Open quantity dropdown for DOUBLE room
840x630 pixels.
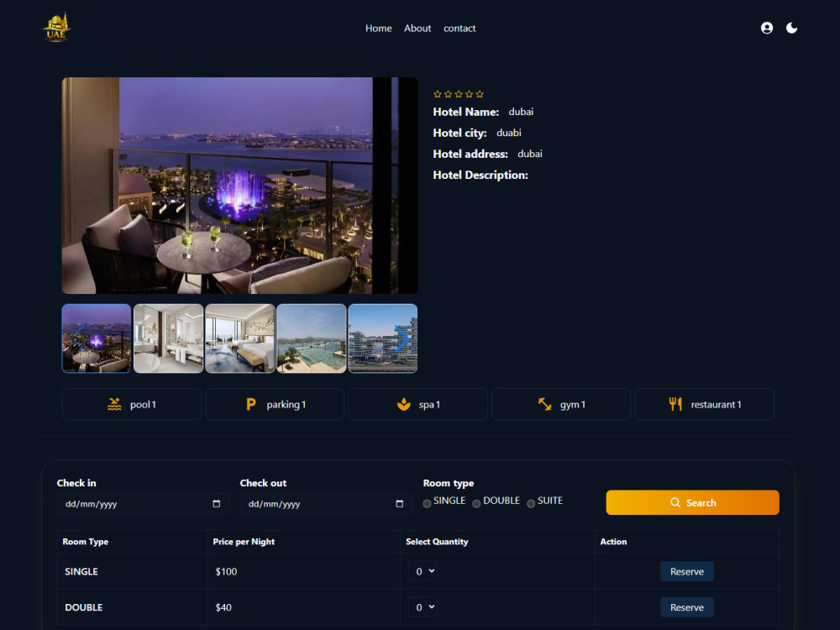pos(423,607)
